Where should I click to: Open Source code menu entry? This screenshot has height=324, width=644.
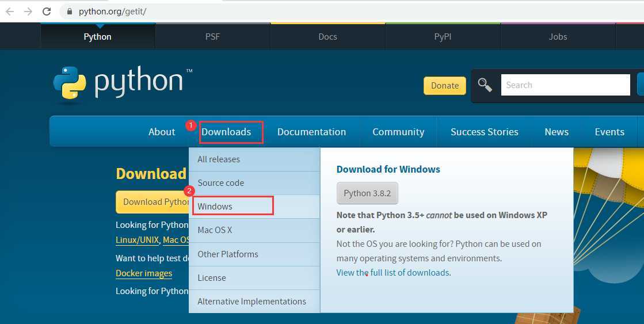tap(220, 183)
